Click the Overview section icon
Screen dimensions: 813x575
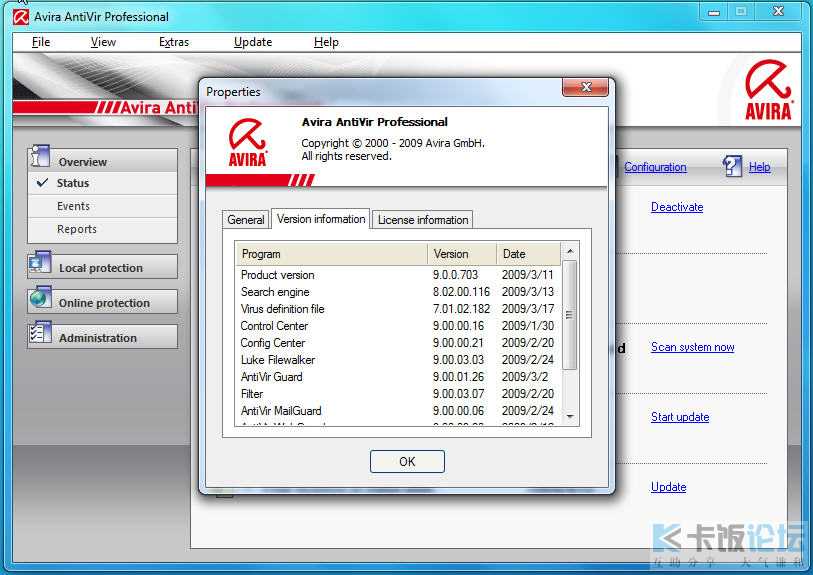pyautogui.click(x=40, y=157)
